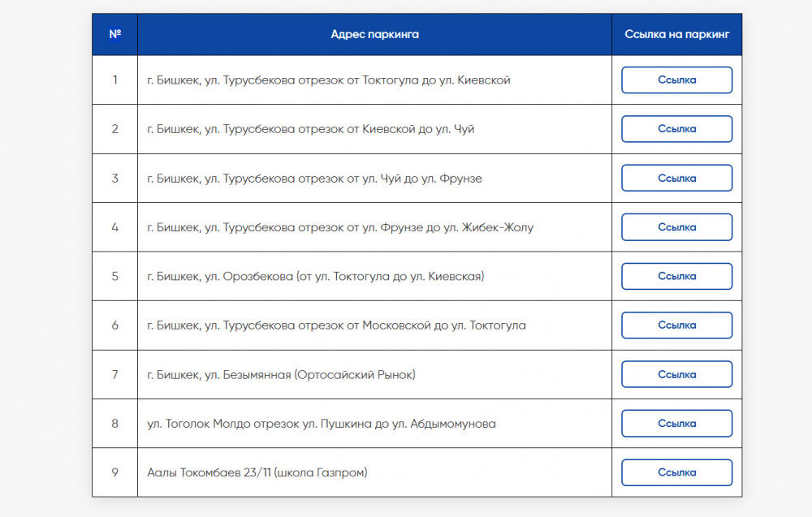
Task: Click row number 9 in the table
Action: 115,472
